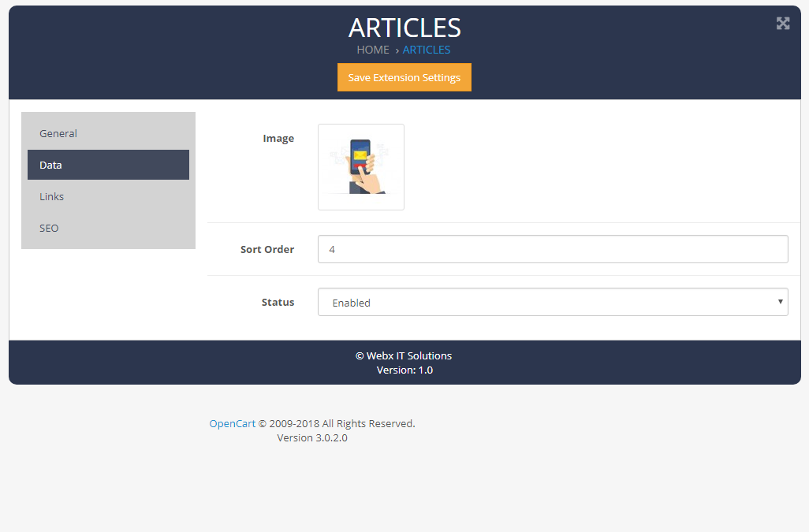
Task: Click the large ARTICLES page heading
Action: [404, 28]
